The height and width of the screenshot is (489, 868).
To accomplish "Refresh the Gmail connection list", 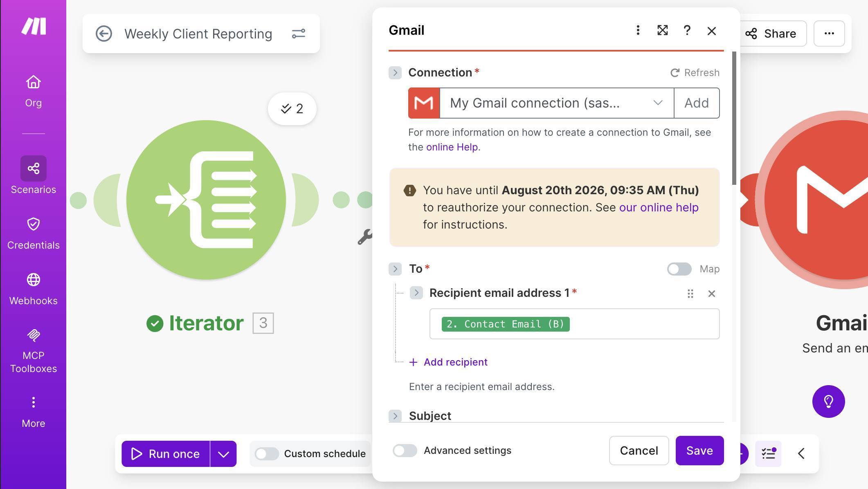I will point(695,72).
